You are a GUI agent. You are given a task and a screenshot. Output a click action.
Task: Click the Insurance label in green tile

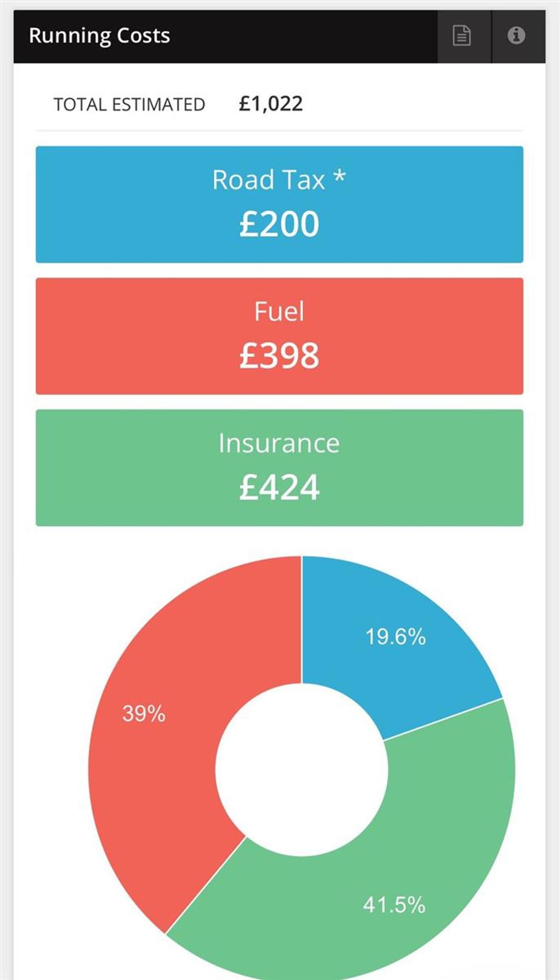tap(279, 443)
